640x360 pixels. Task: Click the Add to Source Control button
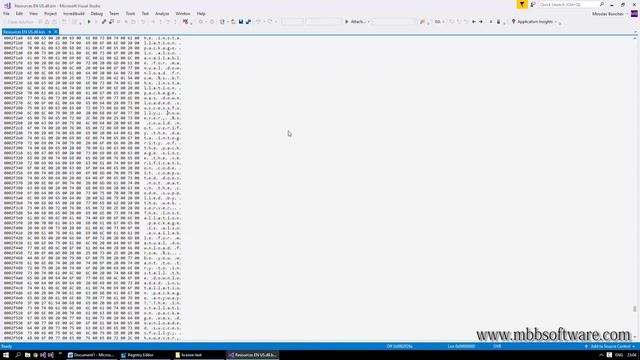(x=610, y=347)
